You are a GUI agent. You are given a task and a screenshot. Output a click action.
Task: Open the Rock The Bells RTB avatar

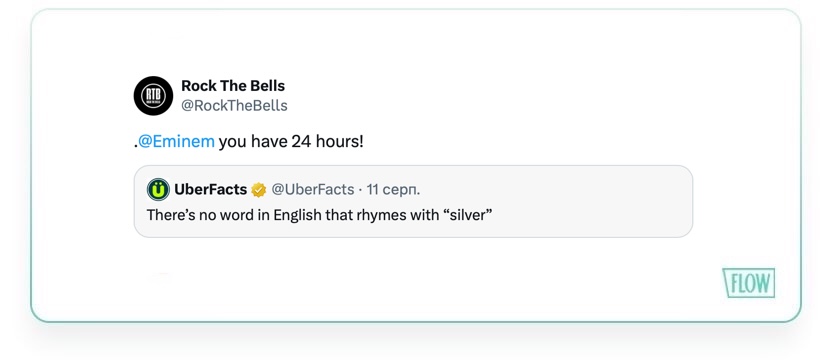pos(153,96)
